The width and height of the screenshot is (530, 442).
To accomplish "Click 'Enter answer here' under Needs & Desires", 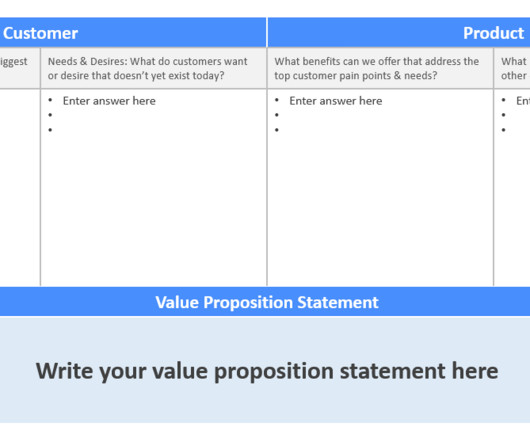I will [109, 101].
